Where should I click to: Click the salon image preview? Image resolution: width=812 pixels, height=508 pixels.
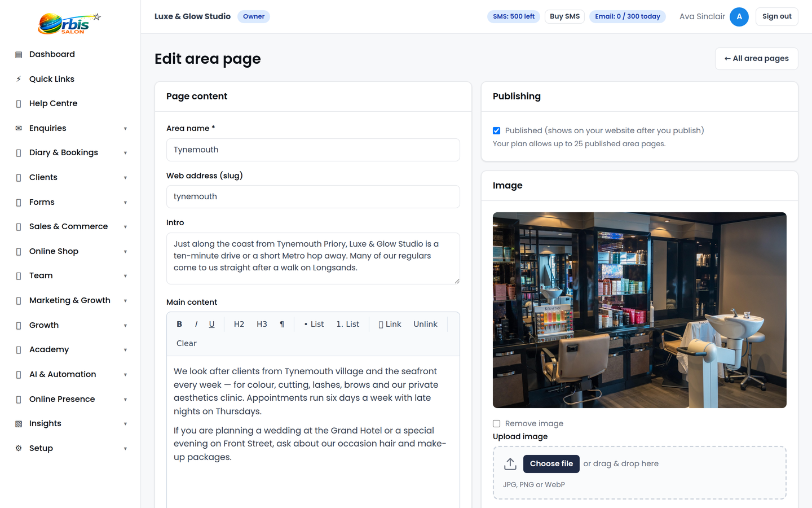639,310
